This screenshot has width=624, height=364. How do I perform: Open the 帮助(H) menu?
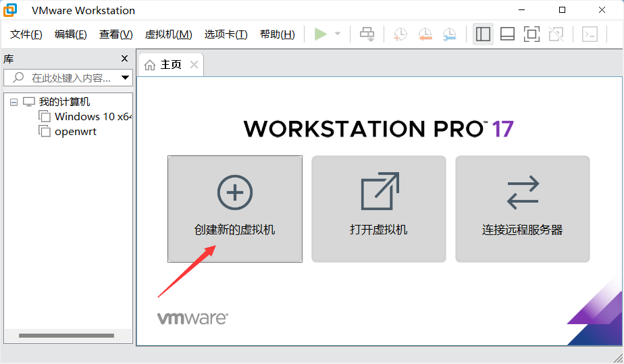point(278,34)
